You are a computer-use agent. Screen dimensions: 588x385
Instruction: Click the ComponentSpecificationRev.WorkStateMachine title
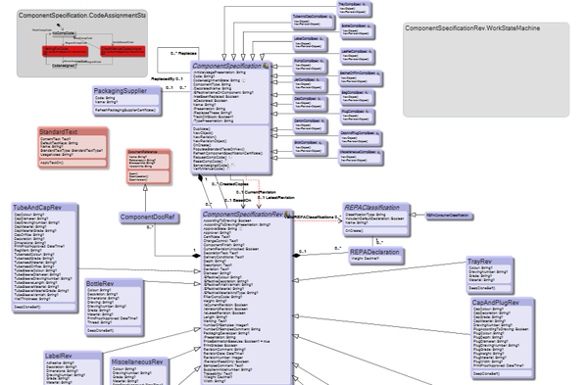point(472,28)
